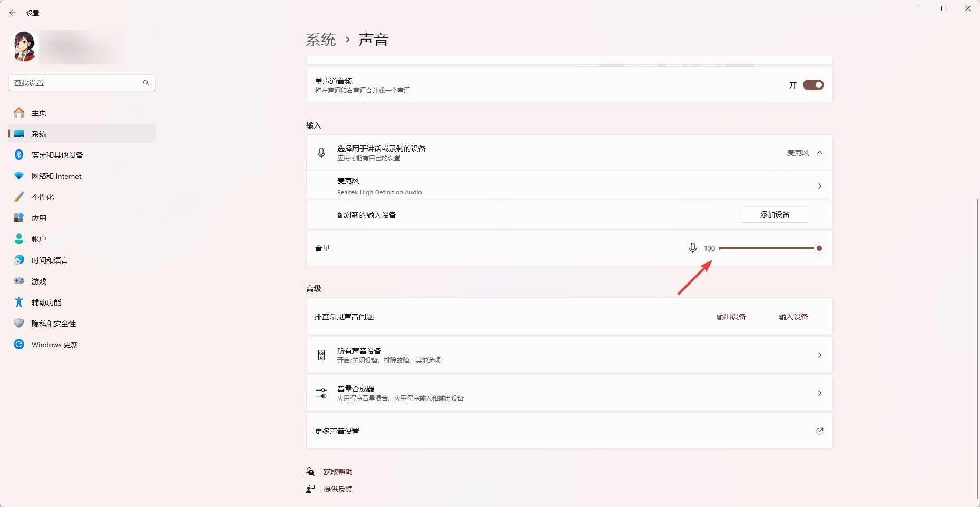Viewport: 980px width, 507px height.
Task: Click the Privacy and security shield icon
Action: click(19, 323)
